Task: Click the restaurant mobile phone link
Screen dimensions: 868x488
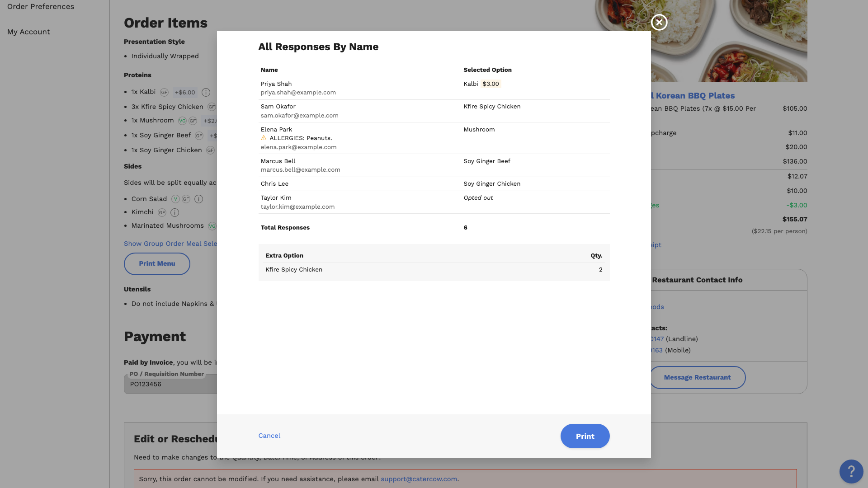Action: pyautogui.click(x=656, y=350)
